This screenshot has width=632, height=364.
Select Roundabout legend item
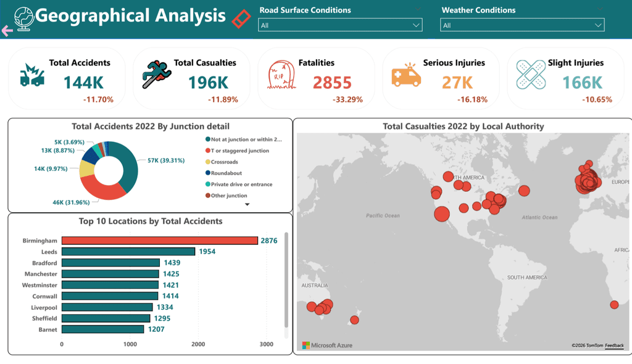223,173
